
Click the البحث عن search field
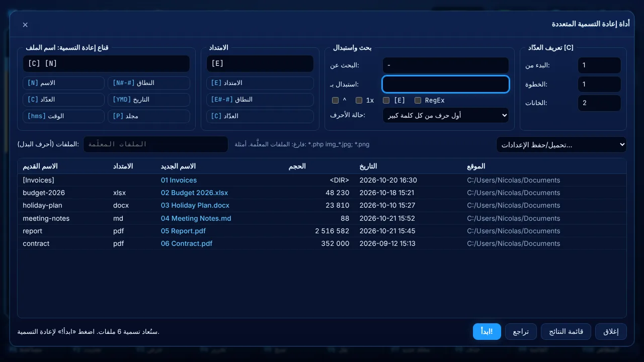click(446, 65)
